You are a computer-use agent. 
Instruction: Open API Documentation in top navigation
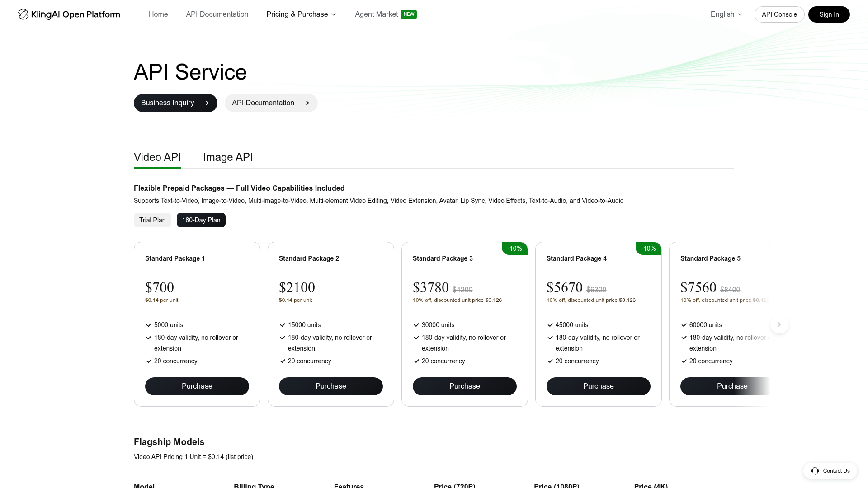[x=217, y=14]
